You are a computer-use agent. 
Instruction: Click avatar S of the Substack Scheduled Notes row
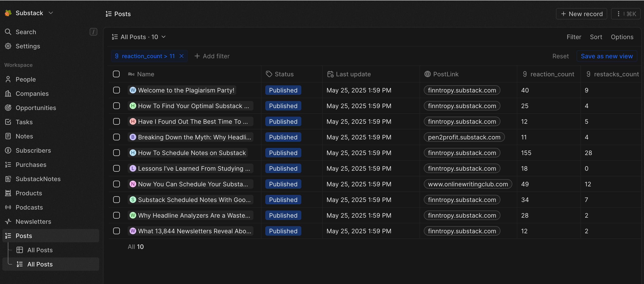click(133, 200)
